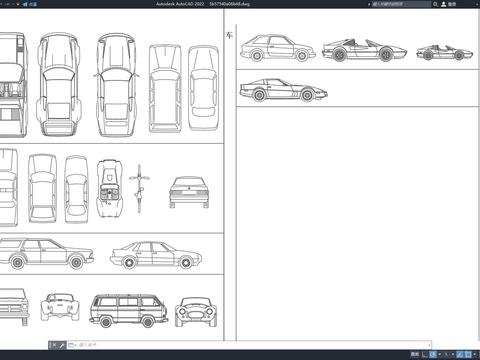
Task: Open command line customize wrench icon
Action: pyautogui.click(x=62, y=345)
